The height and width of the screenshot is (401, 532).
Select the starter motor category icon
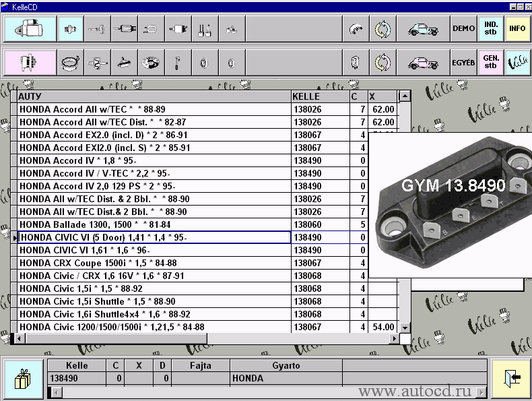click(x=30, y=29)
